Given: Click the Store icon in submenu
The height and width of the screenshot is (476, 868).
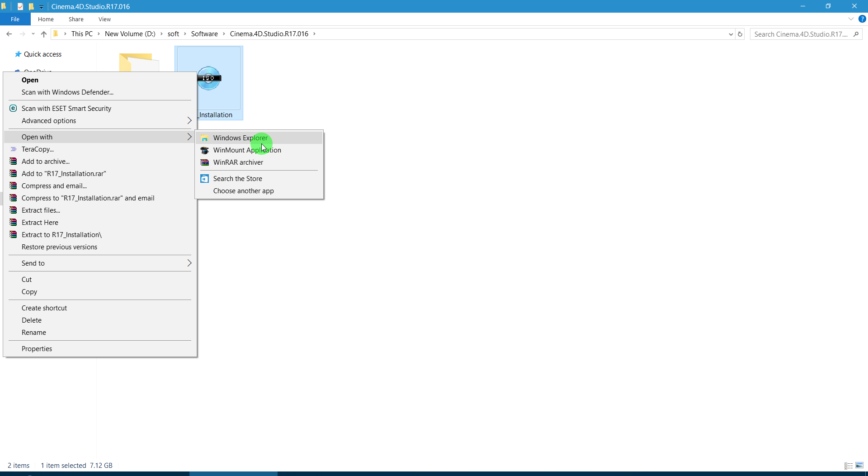Looking at the screenshot, I should tap(205, 179).
